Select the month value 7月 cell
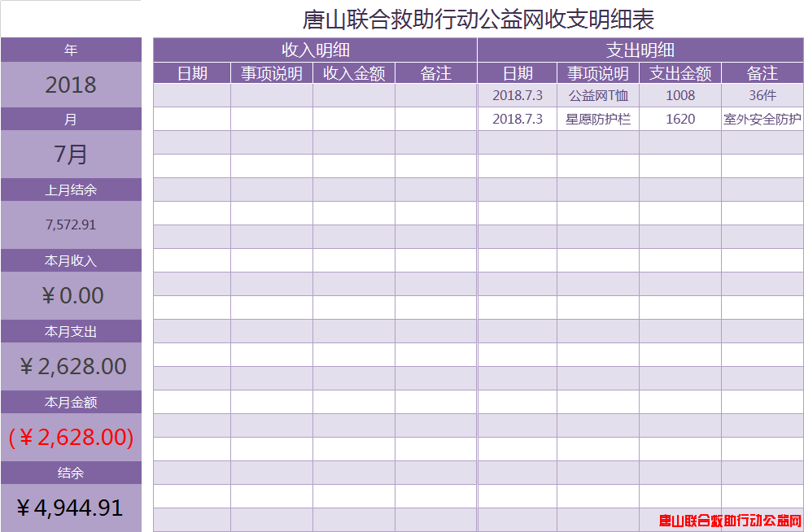804x532 pixels. (71, 154)
